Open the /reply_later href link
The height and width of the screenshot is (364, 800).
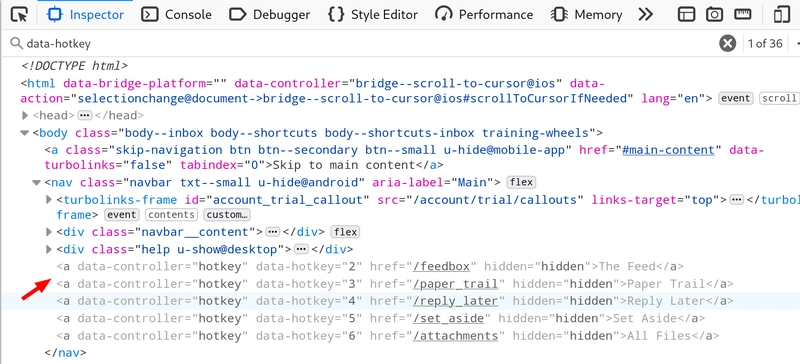point(456,301)
